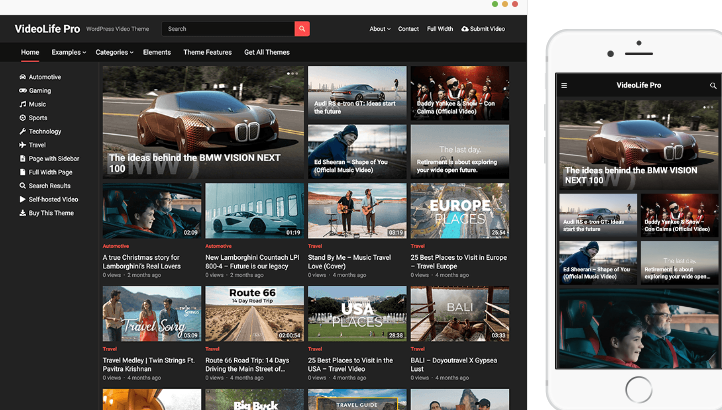Tap the search icon in phone preview
This screenshot has width=722, height=410.
pyautogui.click(x=713, y=85)
